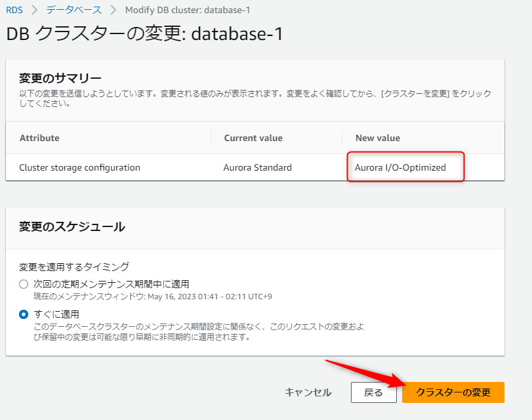Click the Current value column header

click(x=253, y=138)
